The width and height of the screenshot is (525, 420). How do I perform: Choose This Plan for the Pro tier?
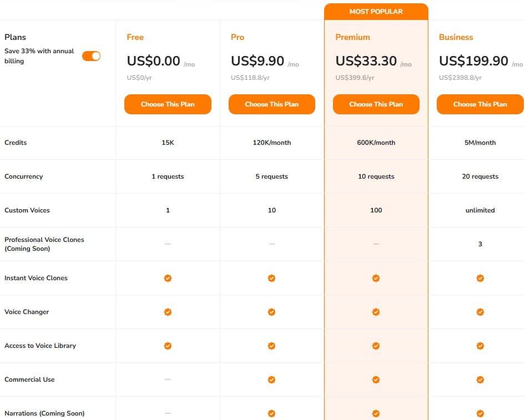tap(271, 104)
